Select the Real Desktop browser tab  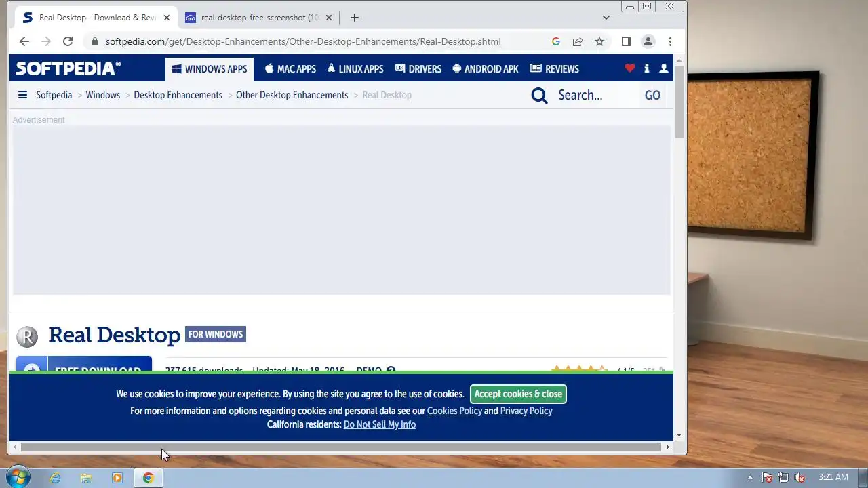tap(95, 18)
